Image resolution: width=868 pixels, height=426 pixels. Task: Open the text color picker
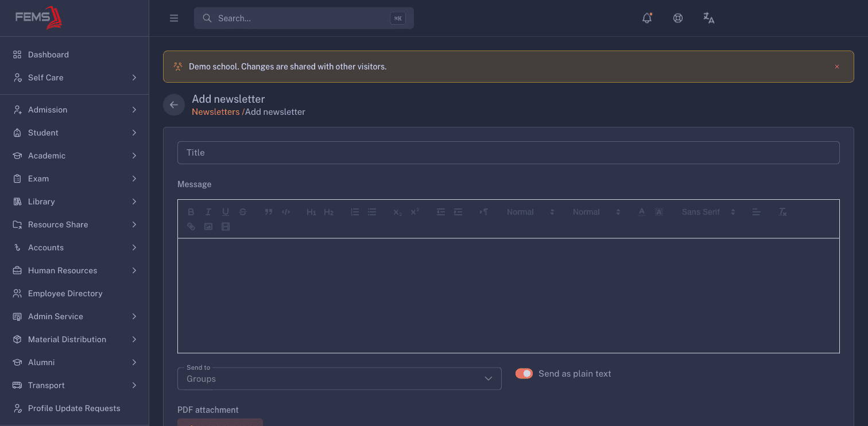[x=642, y=212]
